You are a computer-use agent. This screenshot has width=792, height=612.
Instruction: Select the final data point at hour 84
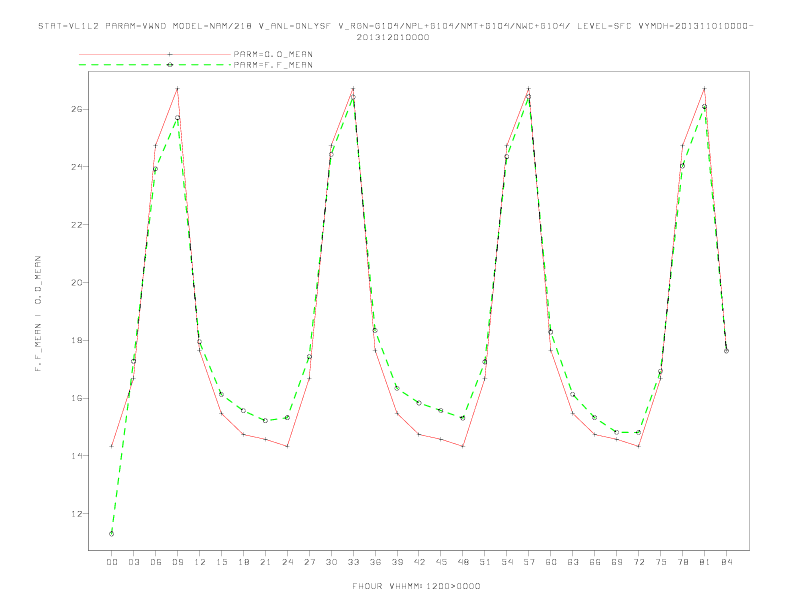(727, 351)
